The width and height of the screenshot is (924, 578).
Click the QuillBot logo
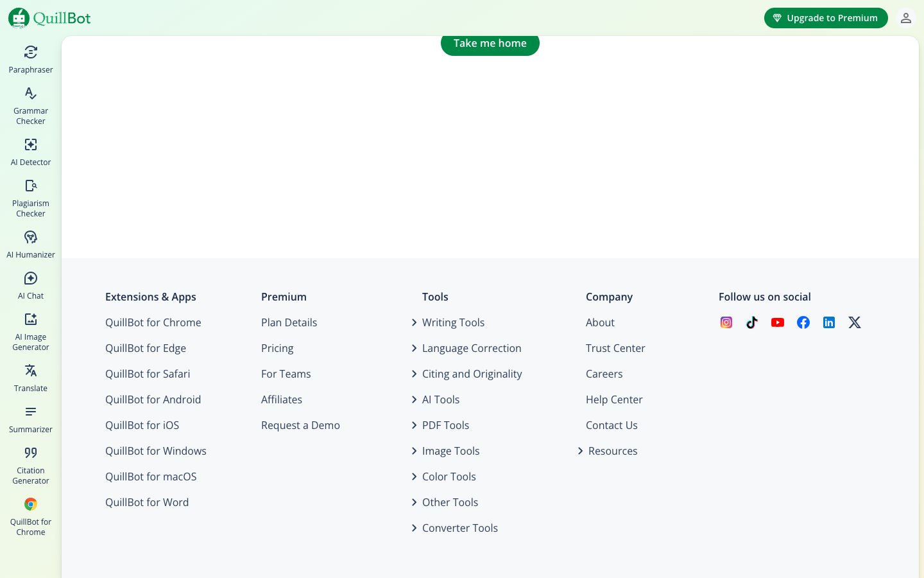click(x=50, y=18)
